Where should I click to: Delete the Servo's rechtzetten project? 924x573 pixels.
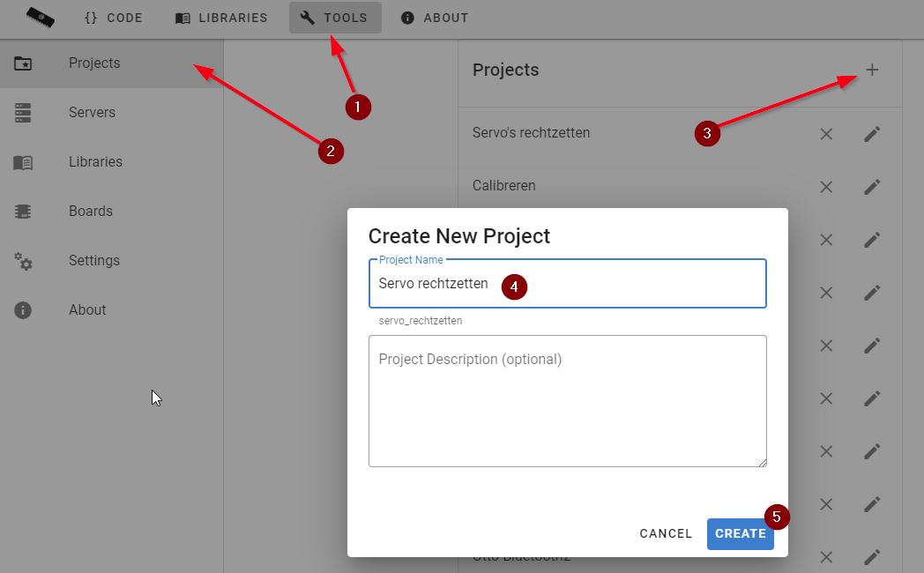pos(826,134)
